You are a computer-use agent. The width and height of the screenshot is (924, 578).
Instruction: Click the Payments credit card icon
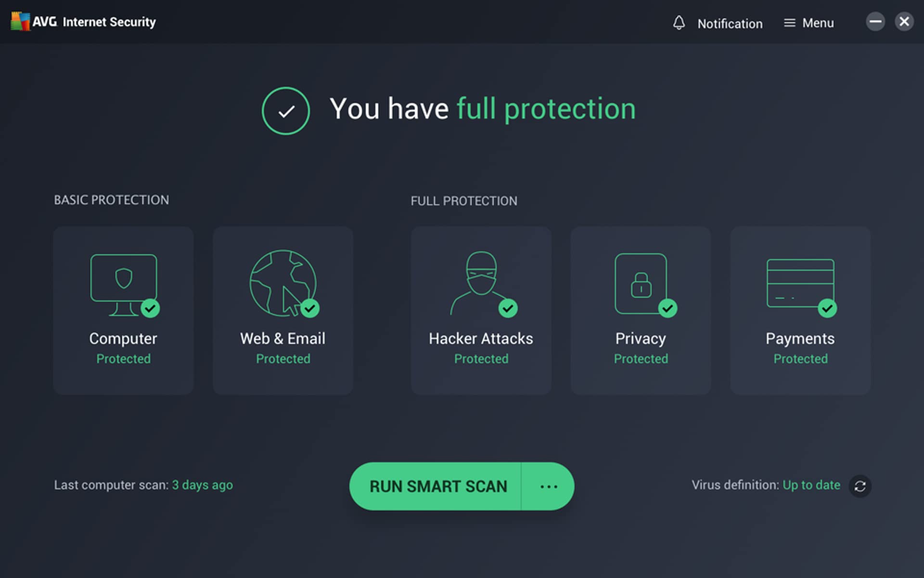point(800,283)
